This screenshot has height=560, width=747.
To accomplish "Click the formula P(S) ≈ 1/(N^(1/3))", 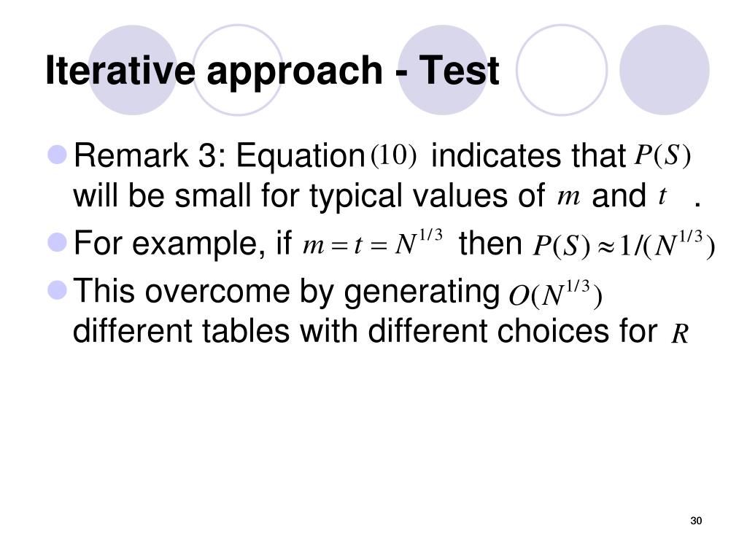I will (624, 245).
